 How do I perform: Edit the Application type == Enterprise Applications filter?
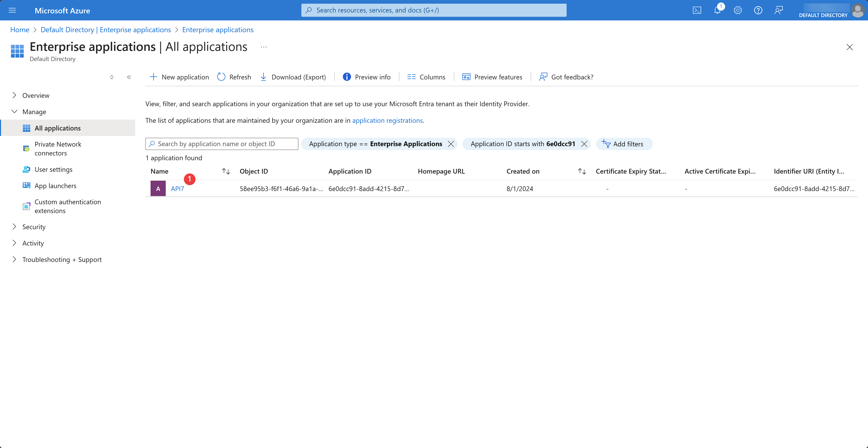pyautogui.click(x=375, y=144)
